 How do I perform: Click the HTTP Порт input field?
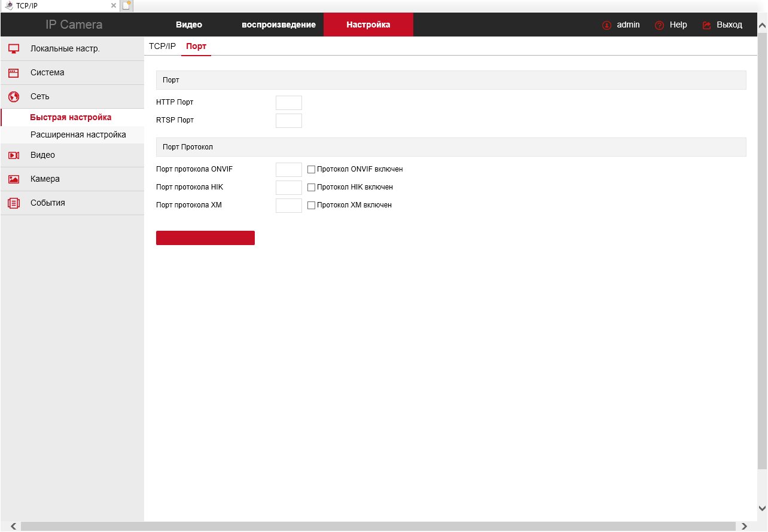(x=288, y=103)
